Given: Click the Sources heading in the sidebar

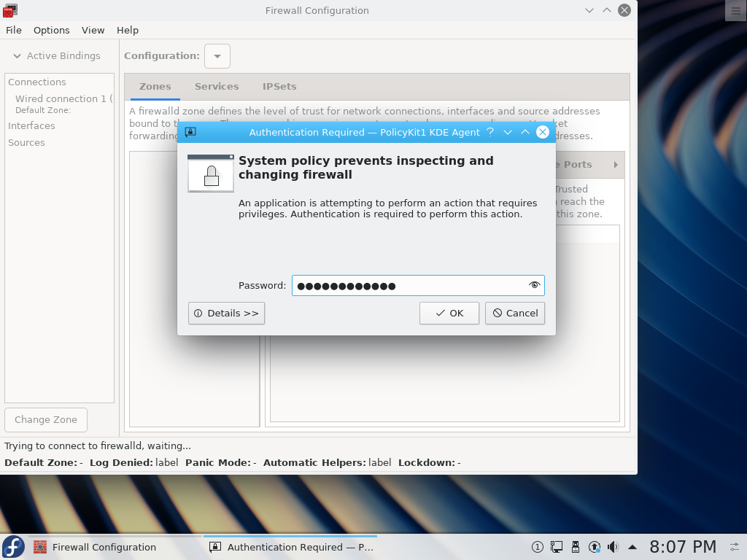Looking at the screenshot, I should click(26, 142).
